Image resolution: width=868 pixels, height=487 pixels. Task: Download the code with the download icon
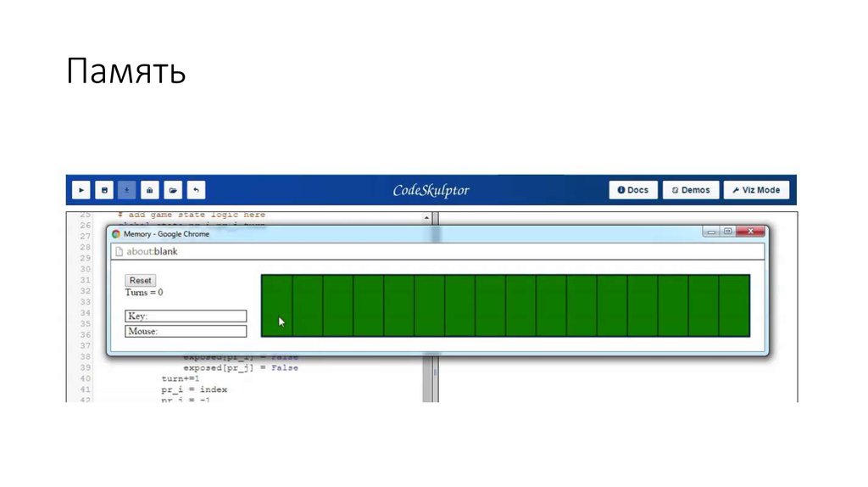tap(127, 190)
